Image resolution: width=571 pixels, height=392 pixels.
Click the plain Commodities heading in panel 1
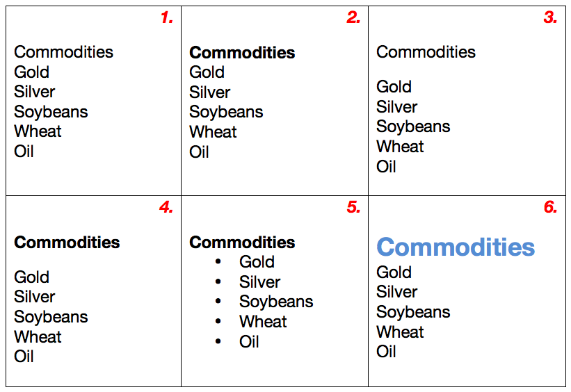(63, 52)
